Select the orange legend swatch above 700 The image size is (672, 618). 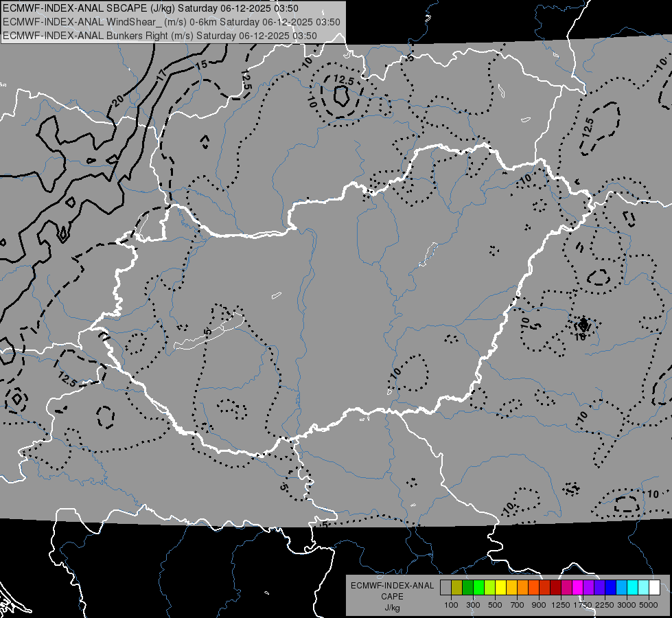click(x=523, y=588)
